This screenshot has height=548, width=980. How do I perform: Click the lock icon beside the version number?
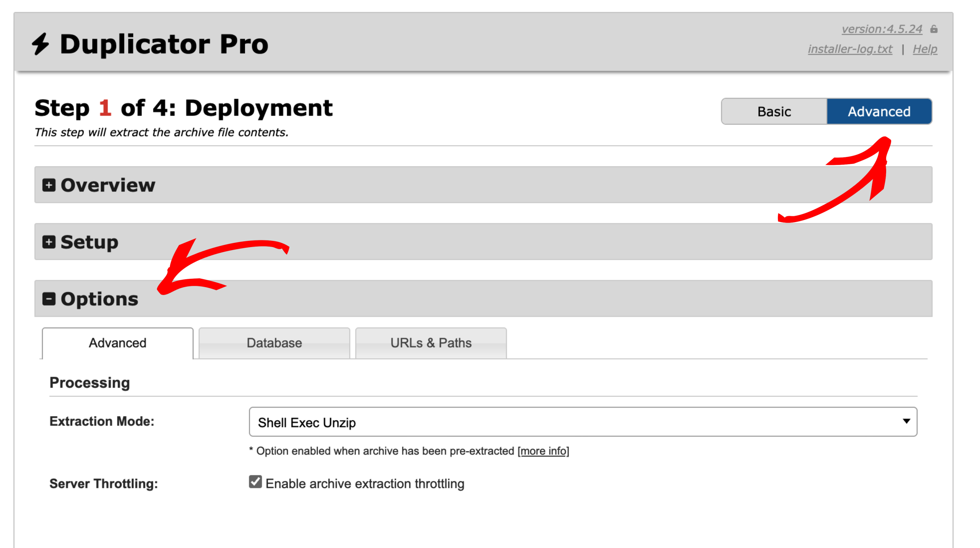934,29
